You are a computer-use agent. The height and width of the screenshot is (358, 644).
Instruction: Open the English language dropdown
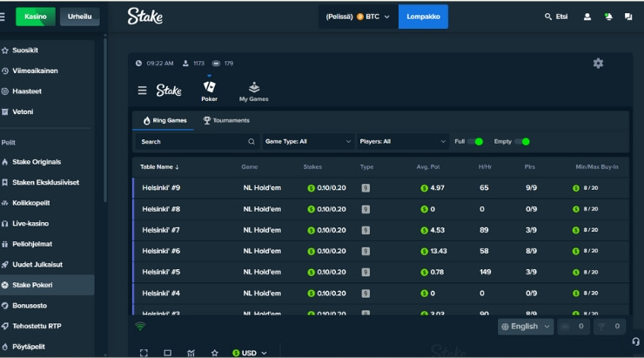pos(526,327)
